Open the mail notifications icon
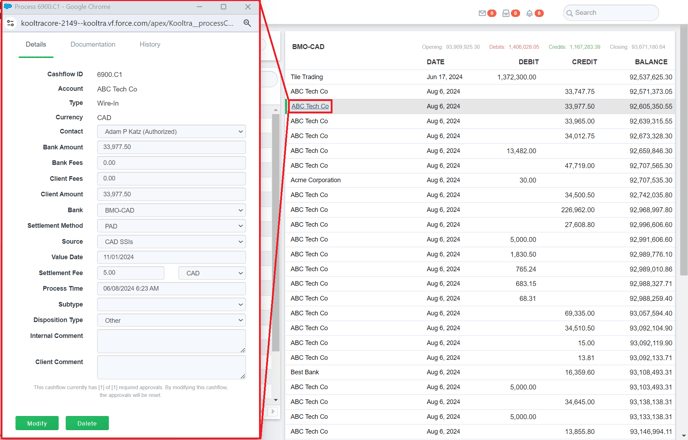 pyautogui.click(x=483, y=13)
